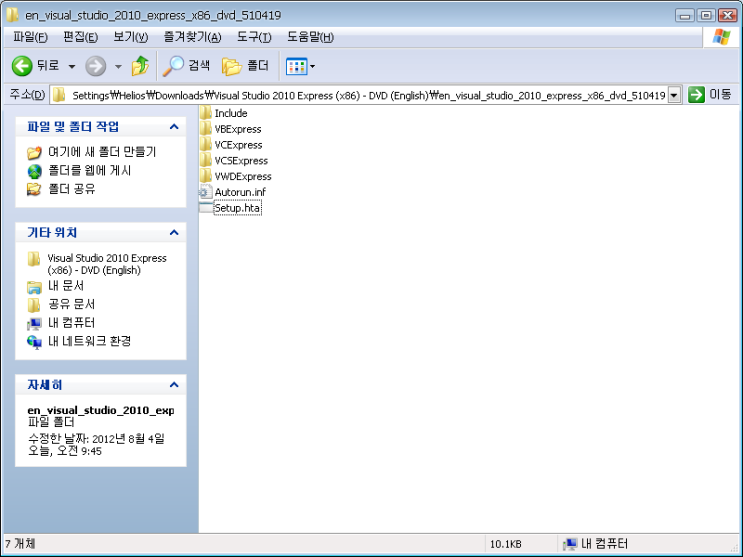This screenshot has width=743, height=557.
Task: Click the VCSExpress folder name
Action: pyautogui.click(x=241, y=161)
